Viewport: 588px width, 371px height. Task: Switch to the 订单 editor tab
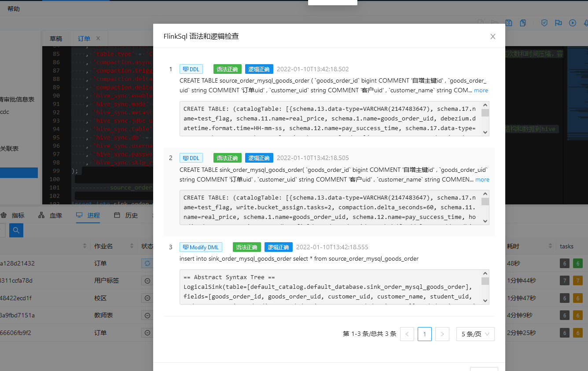pos(84,39)
